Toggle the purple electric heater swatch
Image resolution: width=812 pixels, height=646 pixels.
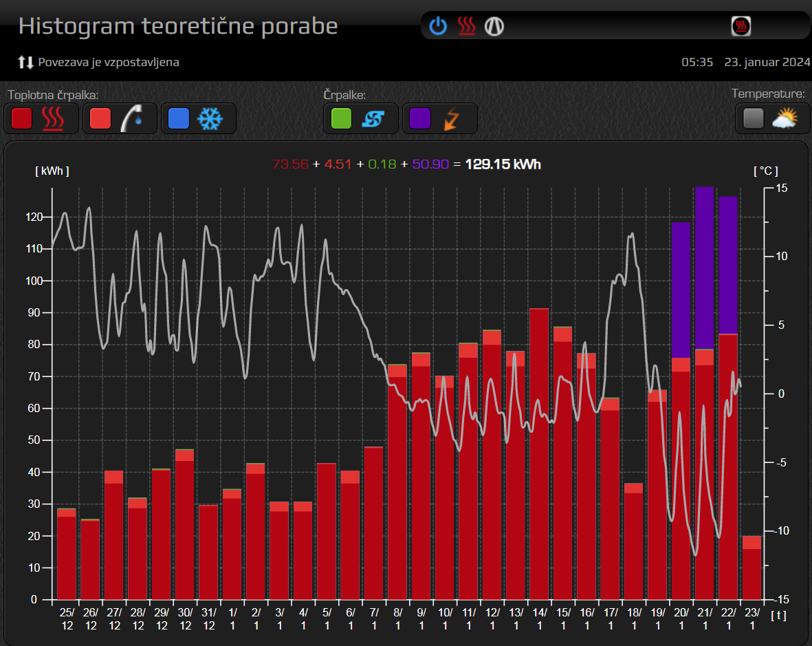tap(420, 118)
